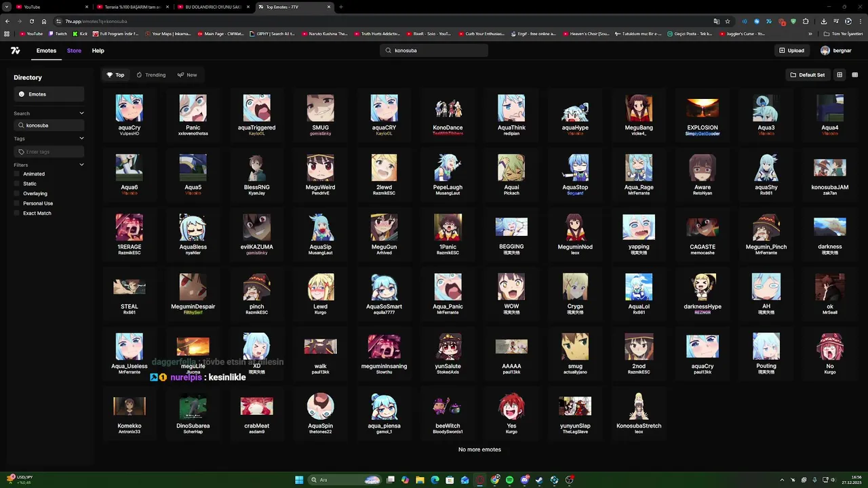Open the GIPHY bookmark
The width and height of the screenshot is (868, 488).
click(x=272, y=33)
